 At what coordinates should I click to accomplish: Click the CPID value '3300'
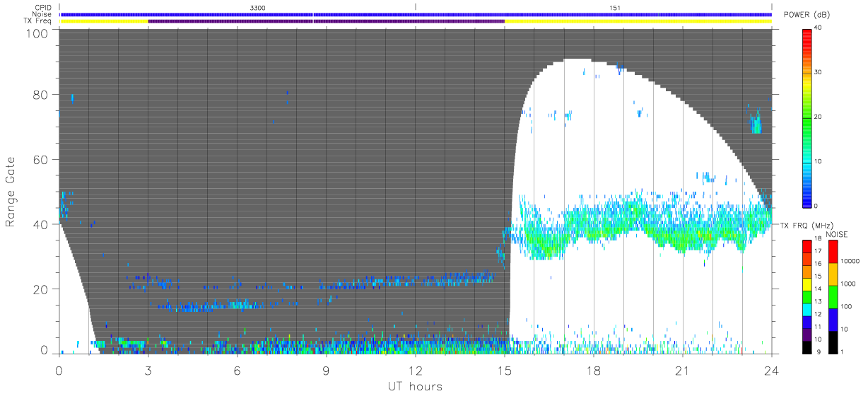click(x=259, y=7)
